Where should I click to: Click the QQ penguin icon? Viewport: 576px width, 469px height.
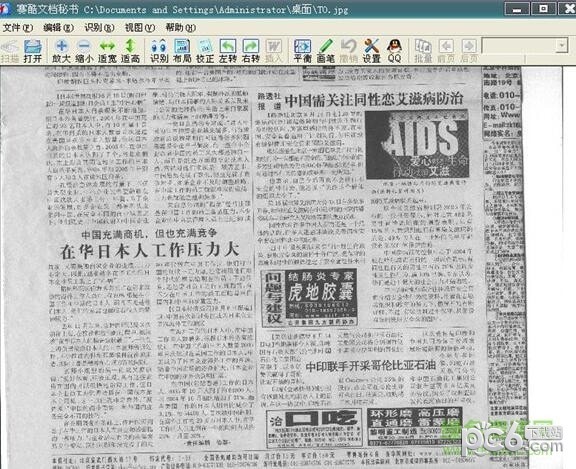(x=394, y=51)
